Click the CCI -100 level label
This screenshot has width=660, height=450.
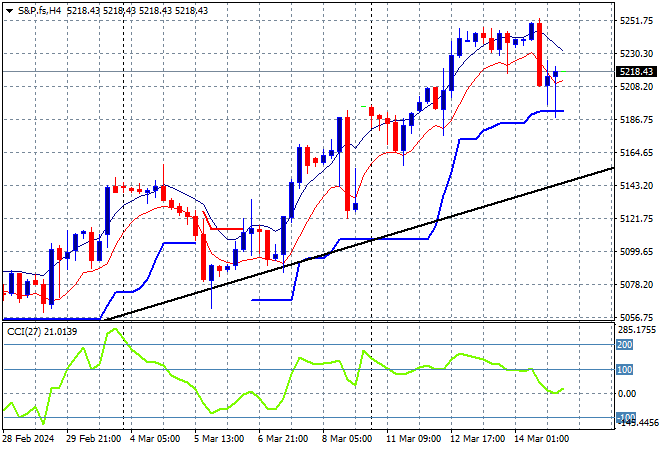(x=624, y=417)
